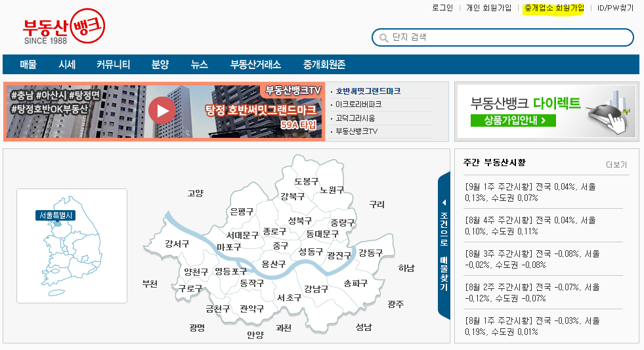Viewport: 644px width, 350px height.
Task: Select 영등포구 on the Seoul map
Action: click(231, 272)
